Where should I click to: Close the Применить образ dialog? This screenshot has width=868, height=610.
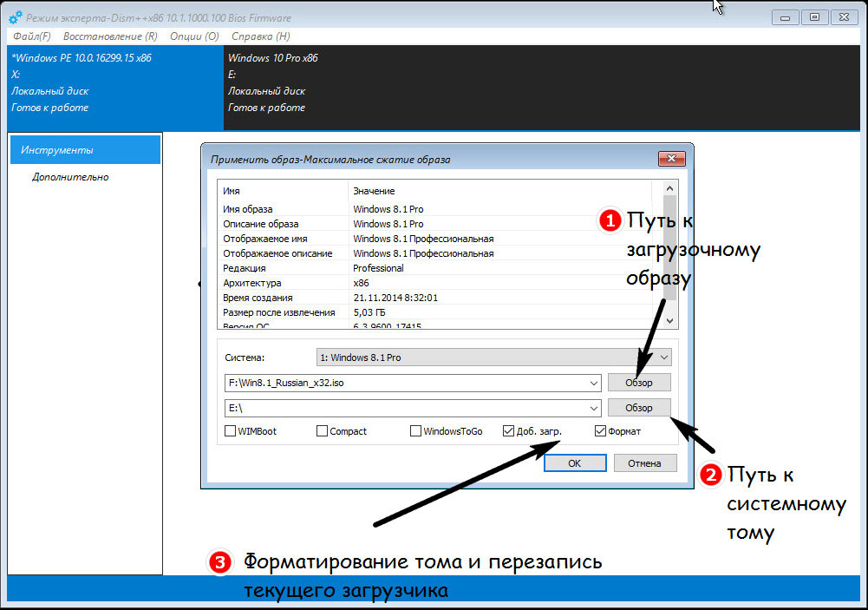[x=671, y=159]
